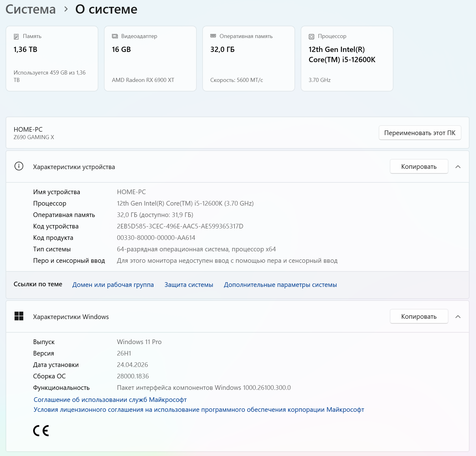This screenshot has height=456, width=476.
Task: Collapse the Характеристики Windows section chevron
Action: click(458, 317)
